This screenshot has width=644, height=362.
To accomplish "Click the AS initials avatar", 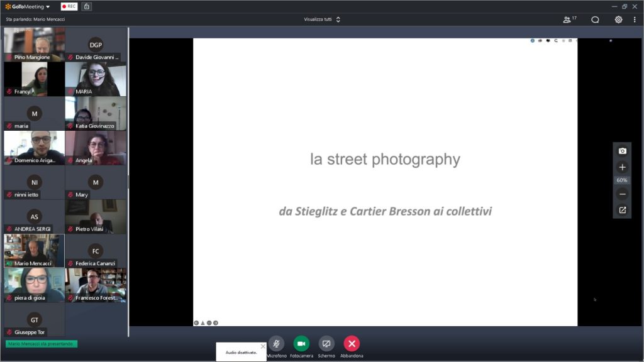I will pos(35,217).
